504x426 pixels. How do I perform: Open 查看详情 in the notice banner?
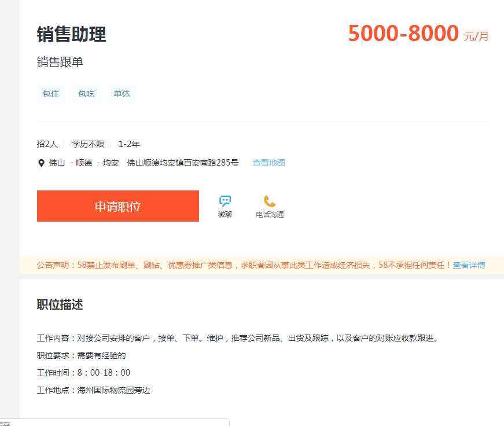(x=469, y=265)
